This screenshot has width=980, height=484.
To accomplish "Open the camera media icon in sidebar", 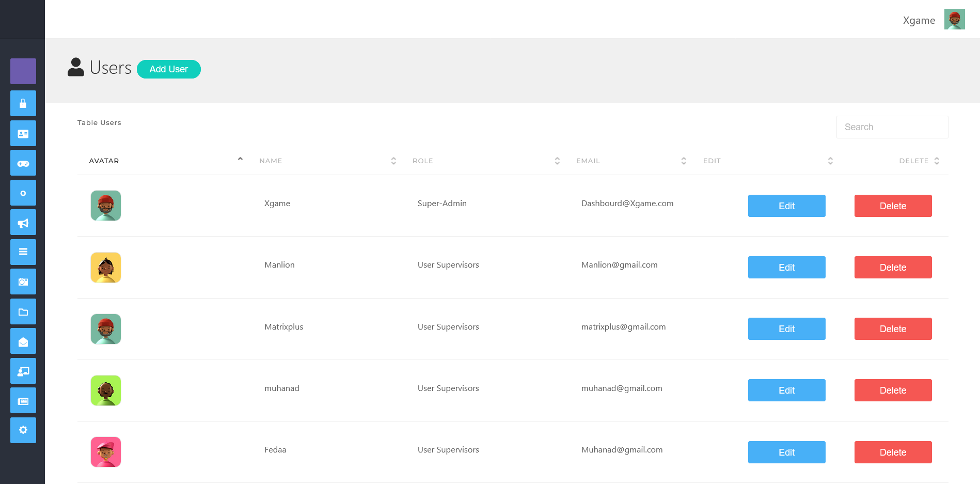I will (23, 282).
